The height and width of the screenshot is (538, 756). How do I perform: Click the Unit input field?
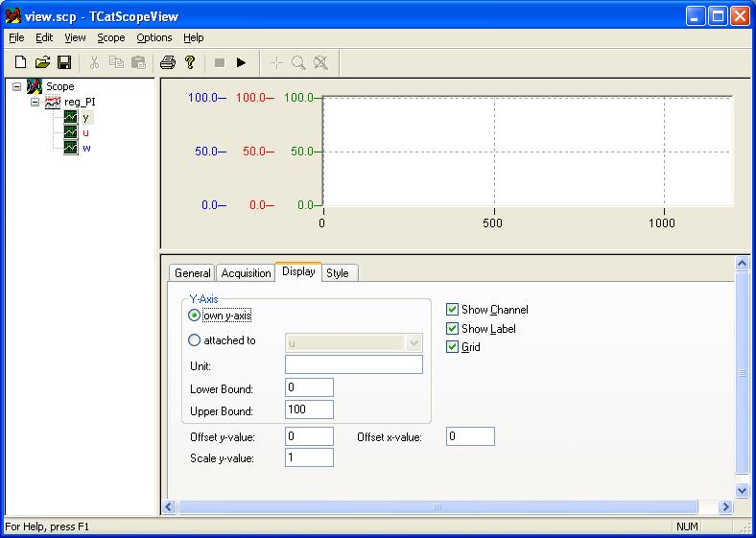[x=354, y=364]
